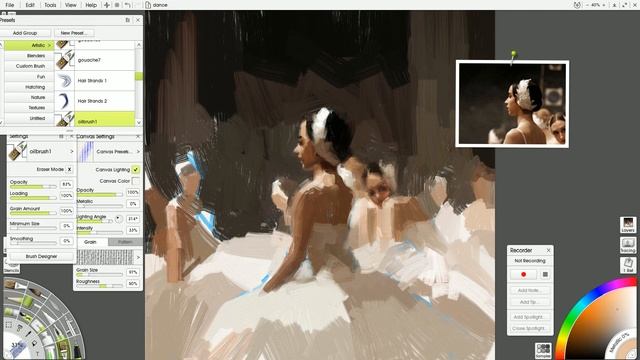Select the selection tool in tool picker
This screenshot has height=360, width=640.
(x=9, y=325)
